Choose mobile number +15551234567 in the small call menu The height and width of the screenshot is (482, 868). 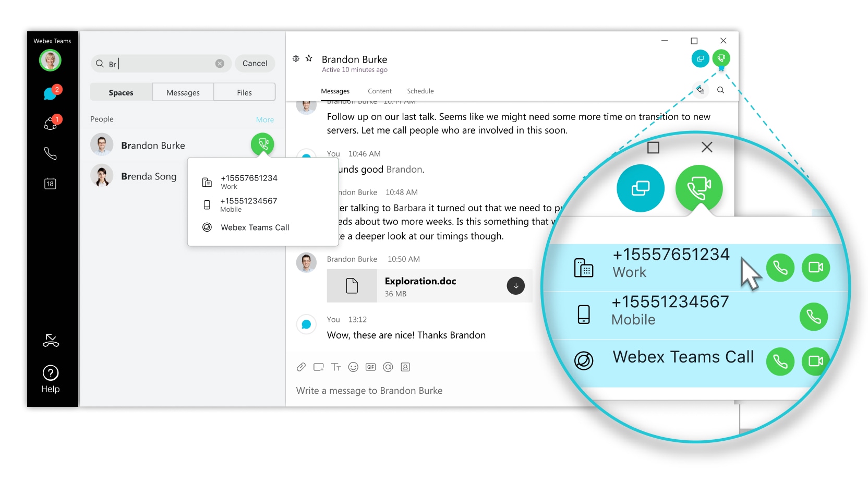248,204
